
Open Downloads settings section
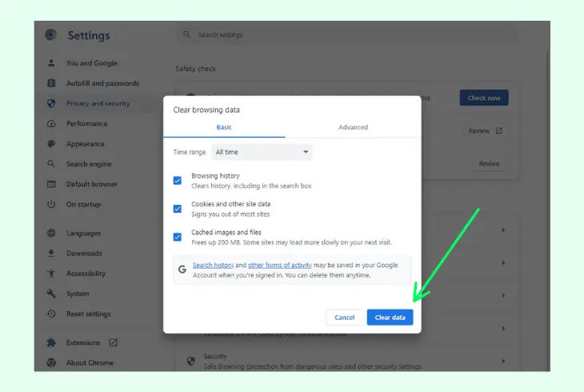(84, 254)
